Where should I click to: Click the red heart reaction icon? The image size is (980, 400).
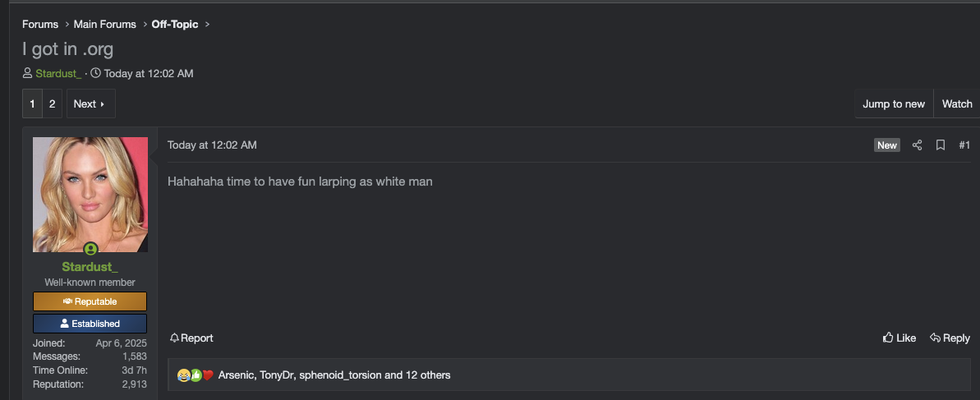(x=208, y=375)
